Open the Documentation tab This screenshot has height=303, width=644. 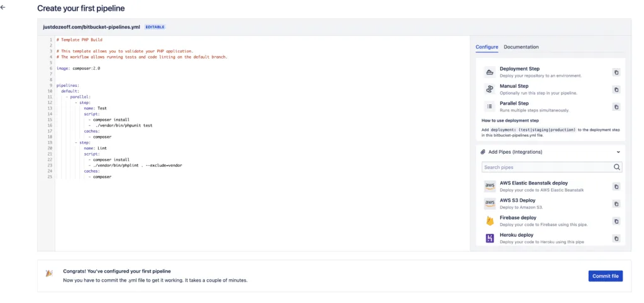click(x=521, y=47)
